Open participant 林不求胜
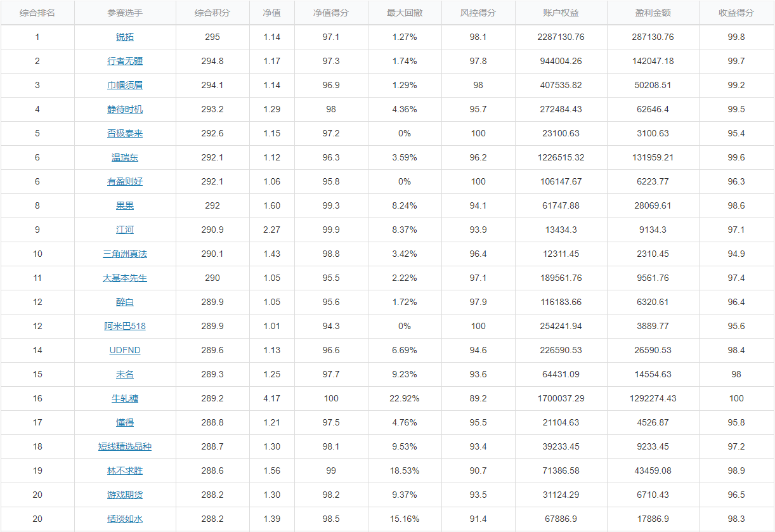 tap(125, 471)
